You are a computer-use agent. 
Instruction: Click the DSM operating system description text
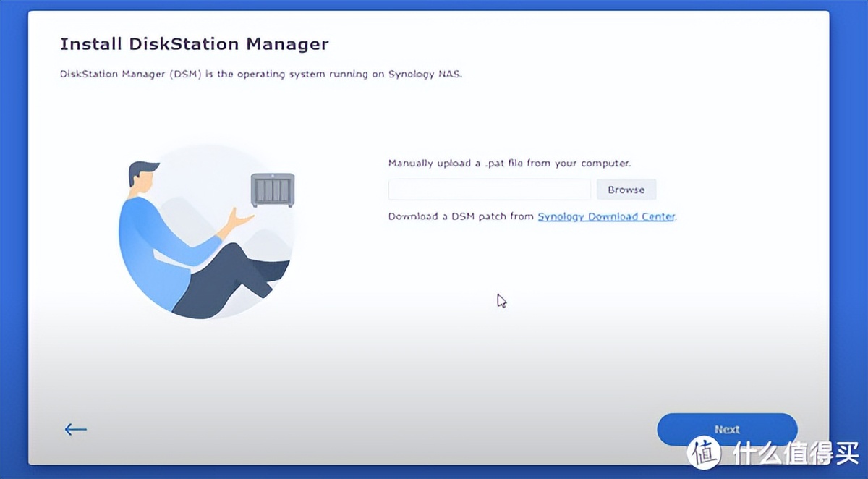[x=260, y=75]
